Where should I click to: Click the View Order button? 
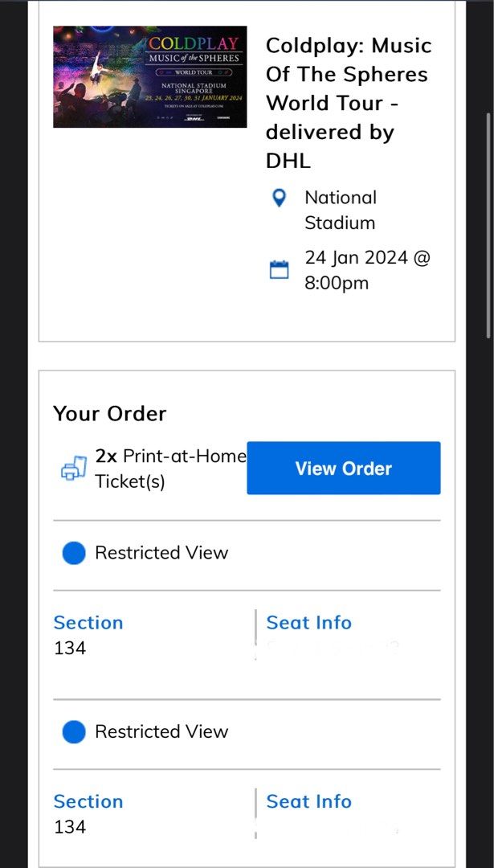point(343,468)
